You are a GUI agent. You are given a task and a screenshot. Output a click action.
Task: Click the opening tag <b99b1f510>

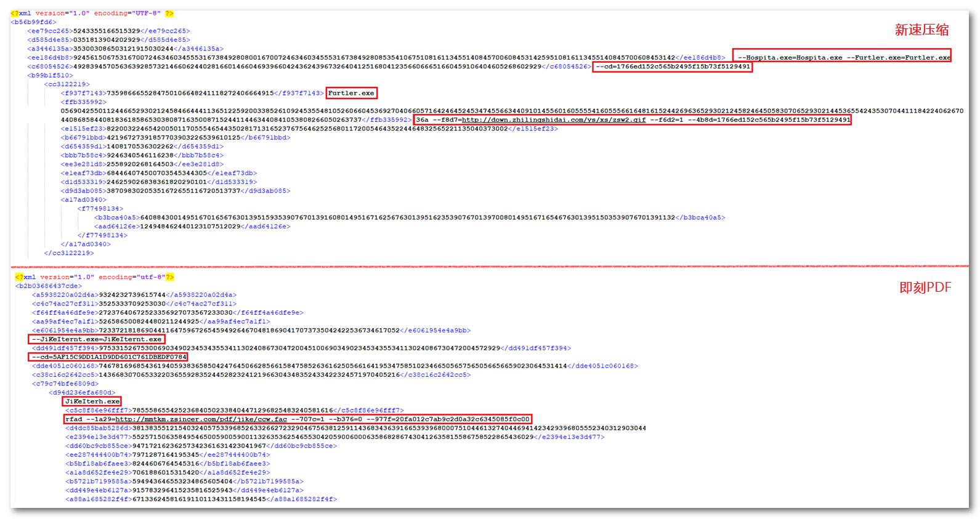(x=50, y=75)
